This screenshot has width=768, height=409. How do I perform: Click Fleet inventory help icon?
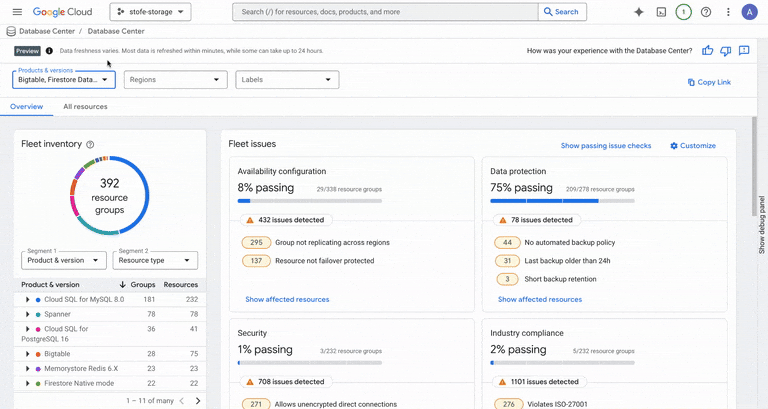coord(90,145)
